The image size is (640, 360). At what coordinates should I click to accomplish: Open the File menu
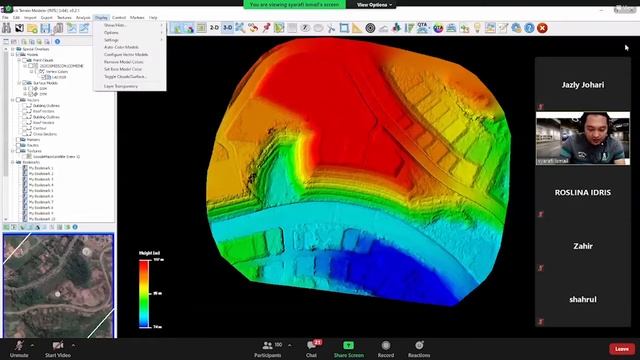click(x=5, y=18)
